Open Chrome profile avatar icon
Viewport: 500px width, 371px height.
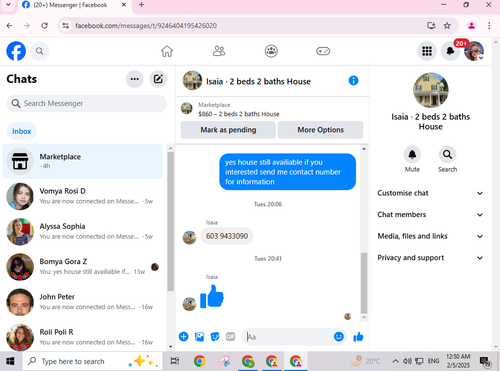click(x=471, y=26)
